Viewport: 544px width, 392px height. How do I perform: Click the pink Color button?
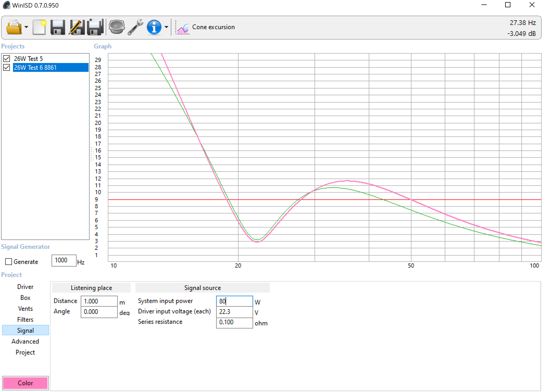[25, 383]
